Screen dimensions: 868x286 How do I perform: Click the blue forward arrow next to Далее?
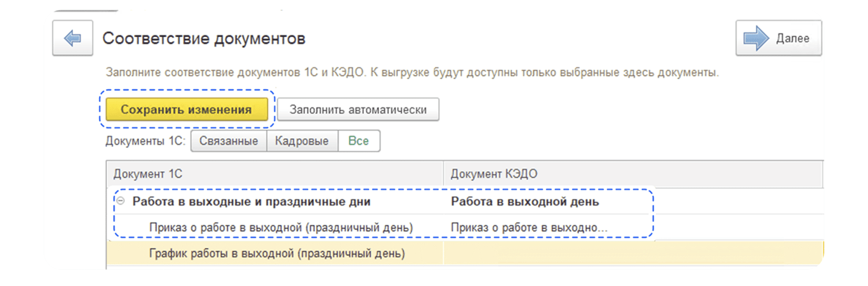click(x=756, y=38)
